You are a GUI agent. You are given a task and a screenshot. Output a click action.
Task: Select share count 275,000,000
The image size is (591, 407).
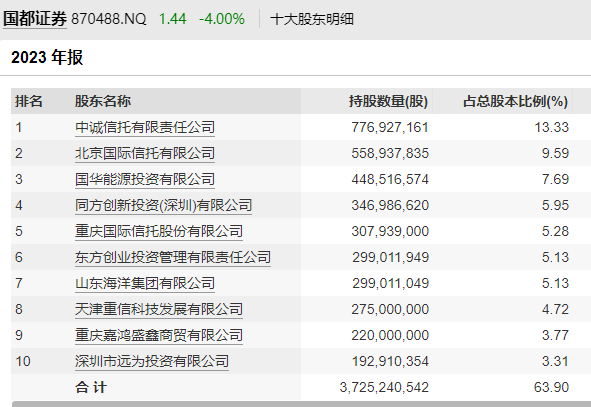point(390,309)
